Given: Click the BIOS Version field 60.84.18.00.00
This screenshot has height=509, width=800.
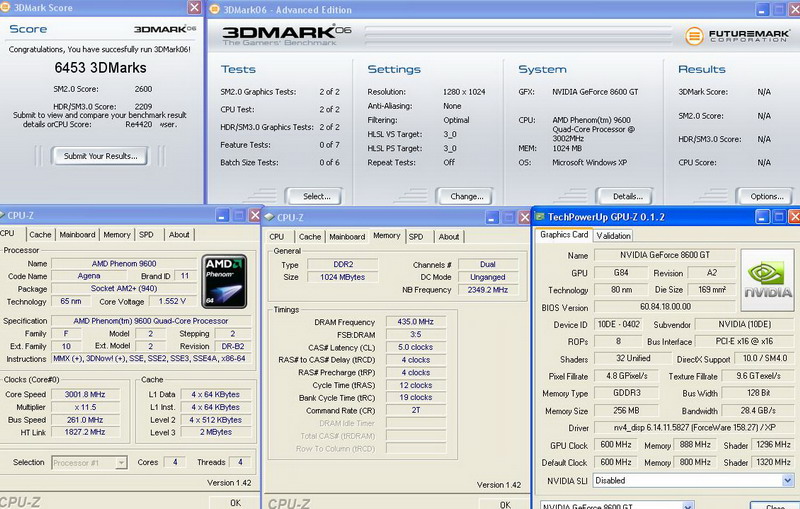Looking at the screenshot, I should [x=665, y=307].
